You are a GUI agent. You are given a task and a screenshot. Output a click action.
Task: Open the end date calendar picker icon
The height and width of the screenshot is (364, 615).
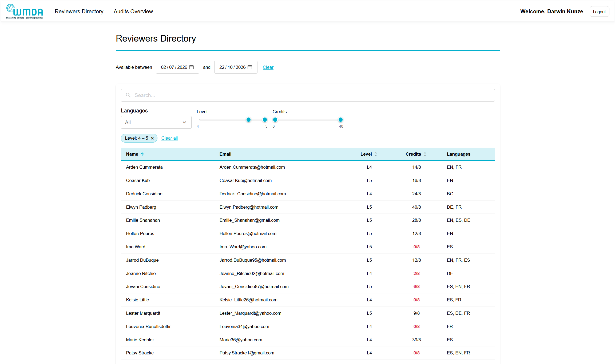coord(250,67)
